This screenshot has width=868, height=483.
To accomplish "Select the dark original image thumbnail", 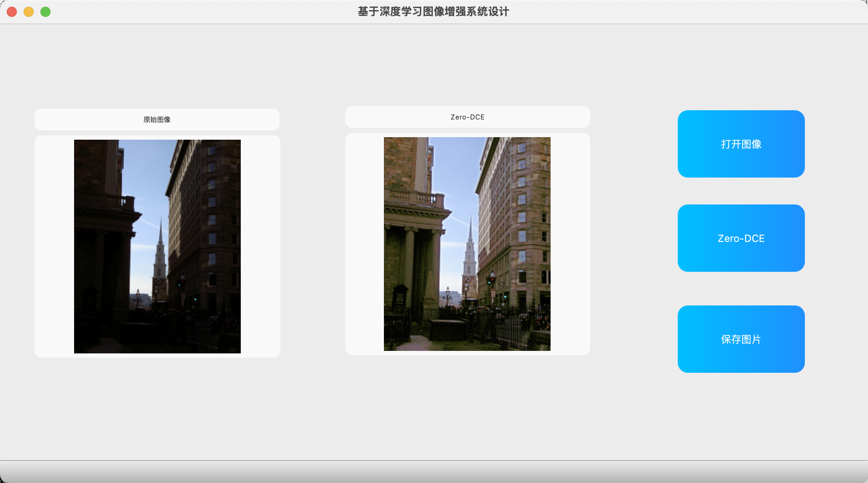I will pos(157,247).
